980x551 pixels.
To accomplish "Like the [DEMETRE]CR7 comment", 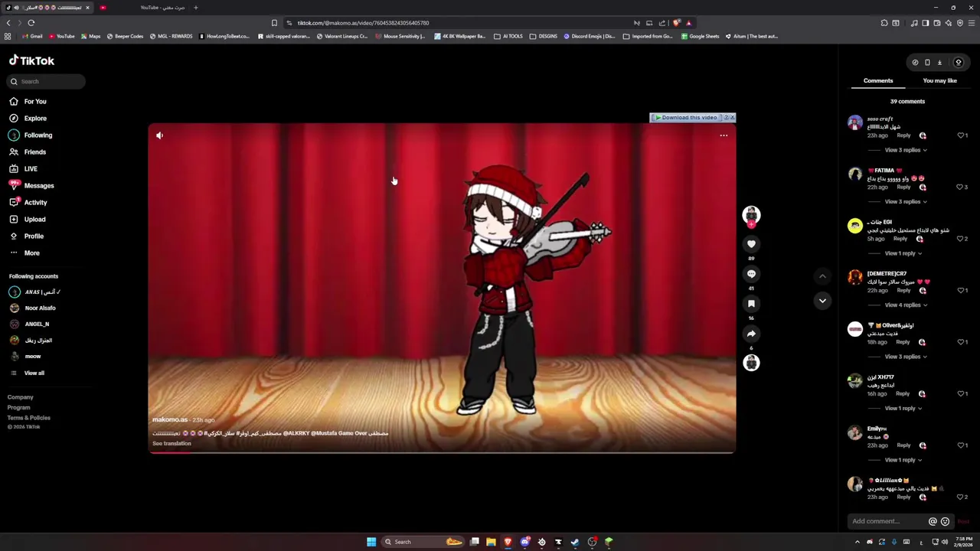I will 961,290.
